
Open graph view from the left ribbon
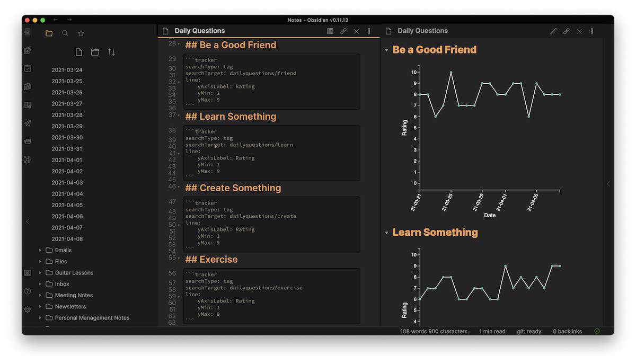(x=28, y=159)
